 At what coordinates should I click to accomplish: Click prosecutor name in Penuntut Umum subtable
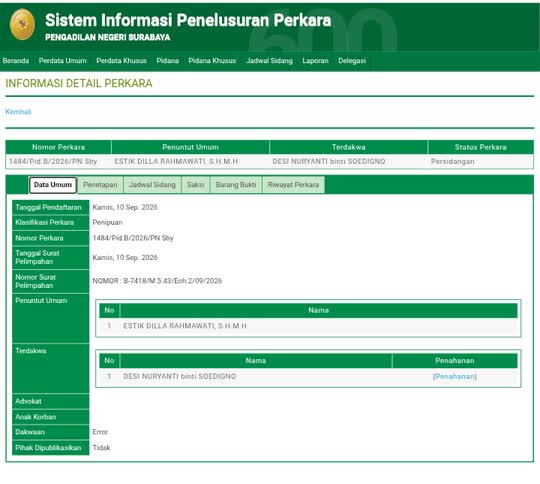pos(185,326)
